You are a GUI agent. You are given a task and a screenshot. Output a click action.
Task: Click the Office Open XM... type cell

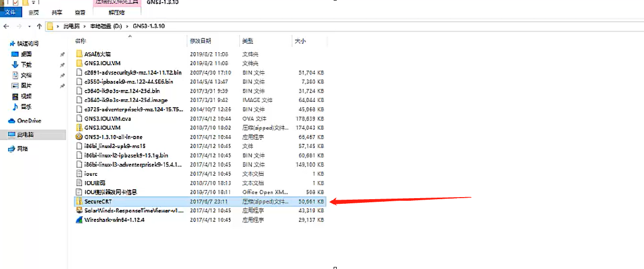pos(265,192)
